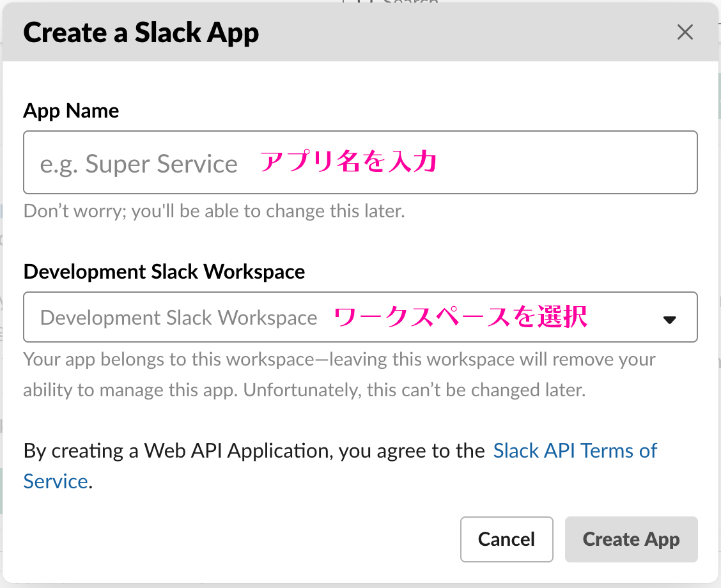Screen dimensions: 721x588
Task: Click the blue 'Service' hyperlink text
Action: [x=55, y=481]
